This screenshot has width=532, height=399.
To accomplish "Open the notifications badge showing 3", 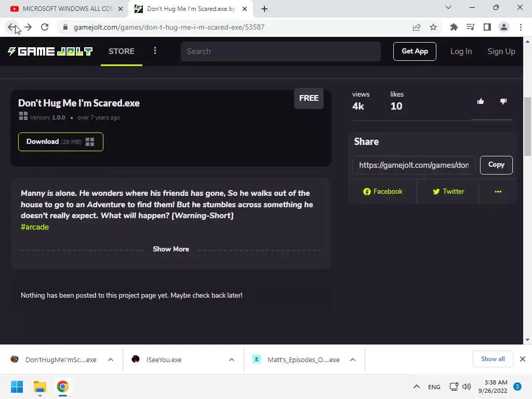I will [x=517, y=387].
